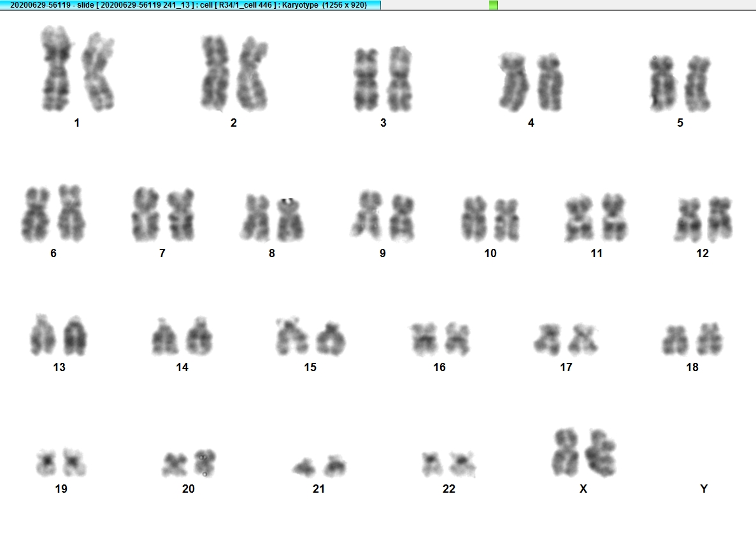Select the chromosome 17 pair
This screenshot has height=557, width=756.
(566, 339)
